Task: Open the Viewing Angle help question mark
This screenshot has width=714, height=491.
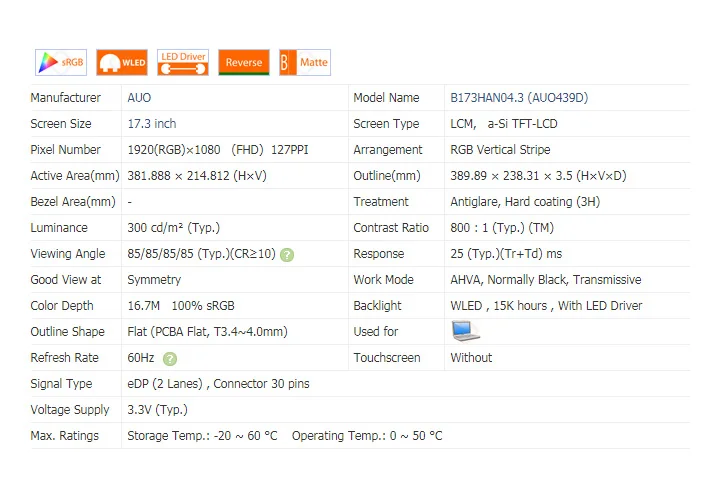Action: point(287,255)
